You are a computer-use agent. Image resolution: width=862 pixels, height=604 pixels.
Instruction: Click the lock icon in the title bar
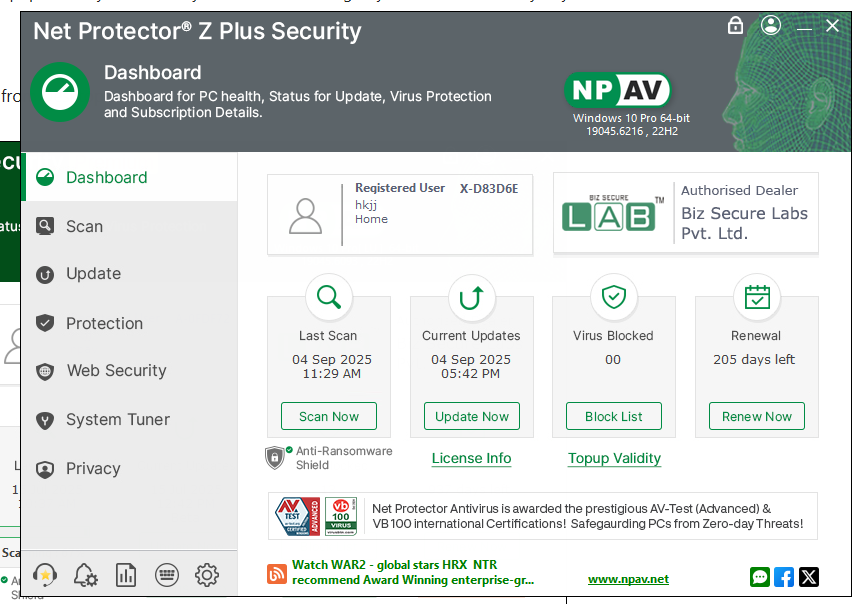[x=736, y=26]
